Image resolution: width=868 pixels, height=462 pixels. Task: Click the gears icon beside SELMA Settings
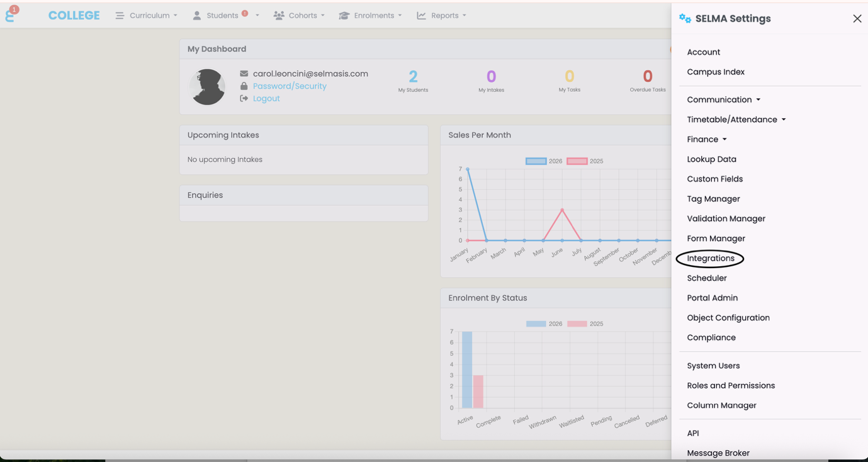pos(685,19)
